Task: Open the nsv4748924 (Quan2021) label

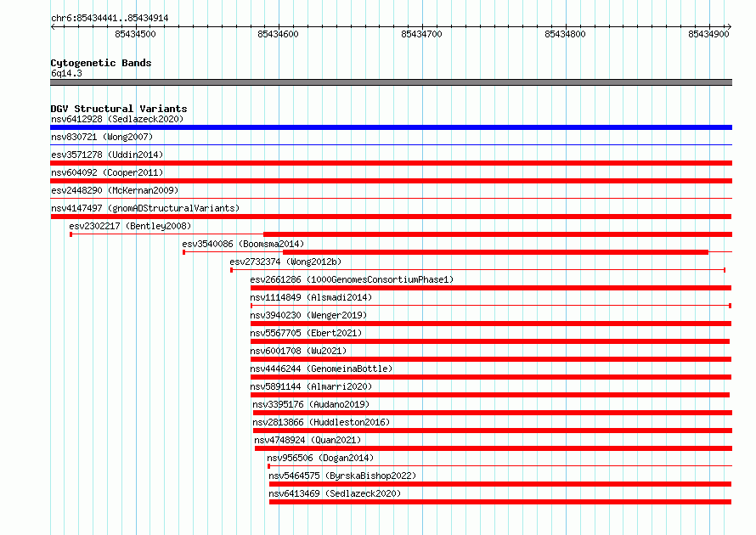Action: (307, 440)
